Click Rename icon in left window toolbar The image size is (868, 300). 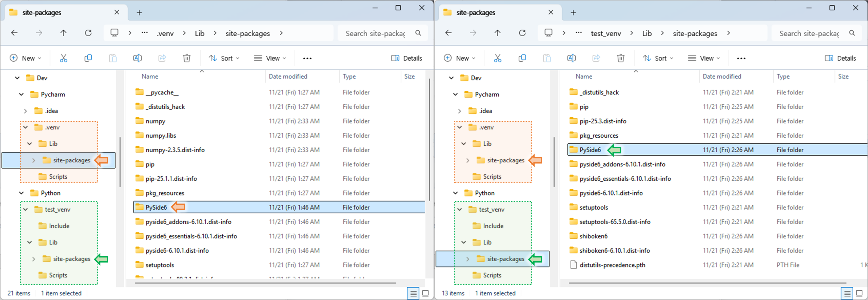(x=137, y=58)
